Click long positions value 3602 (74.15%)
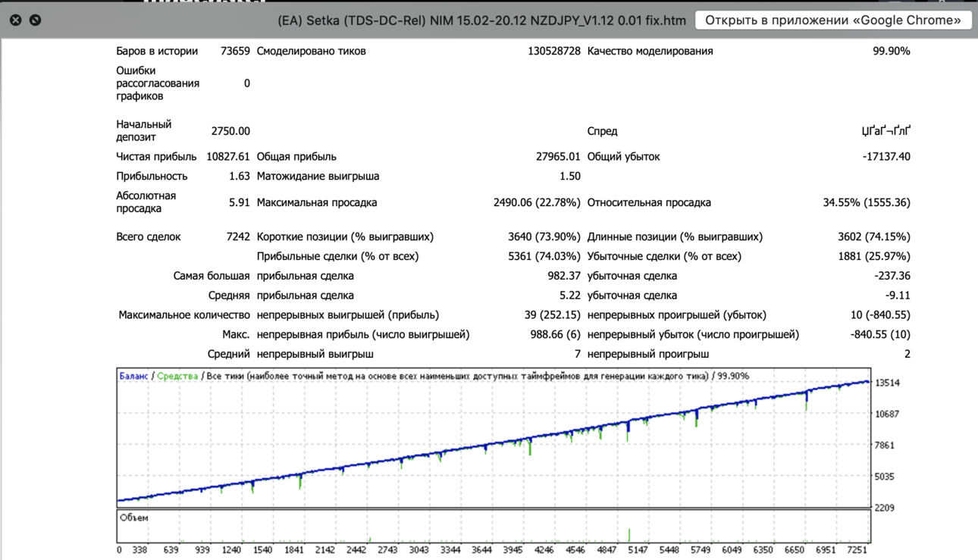This screenshot has height=560, width=978. click(874, 236)
